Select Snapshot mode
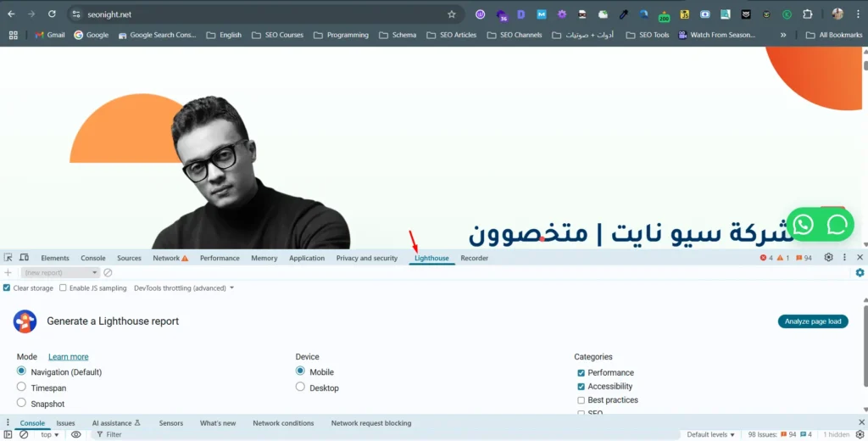The width and height of the screenshot is (868, 441). click(x=21, y=403)
